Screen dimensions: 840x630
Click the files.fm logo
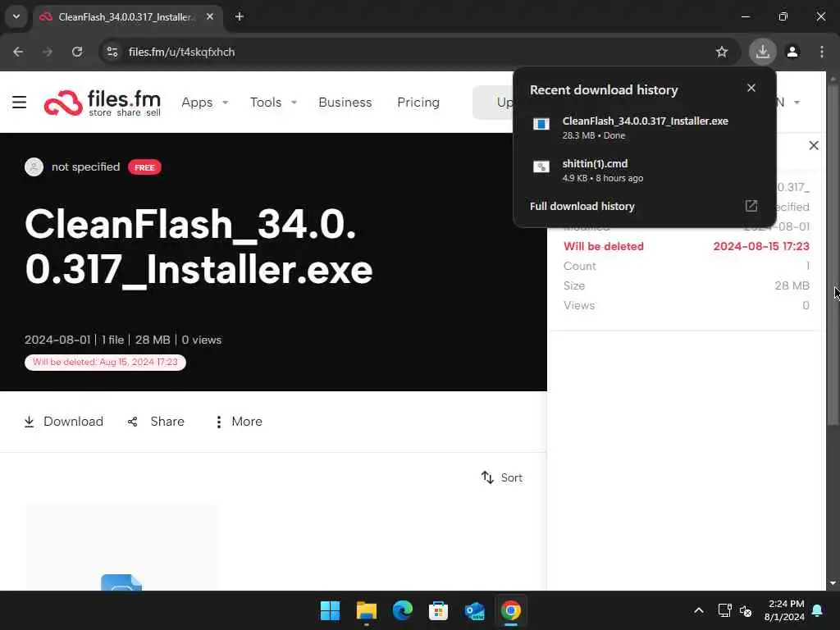click(x=103, y=103)
